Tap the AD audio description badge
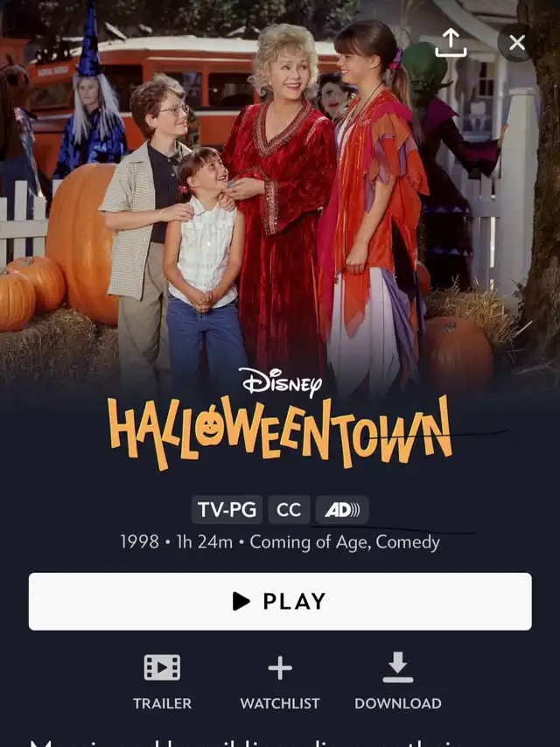This screenshot has height=747, width=560. coord(342,510)
